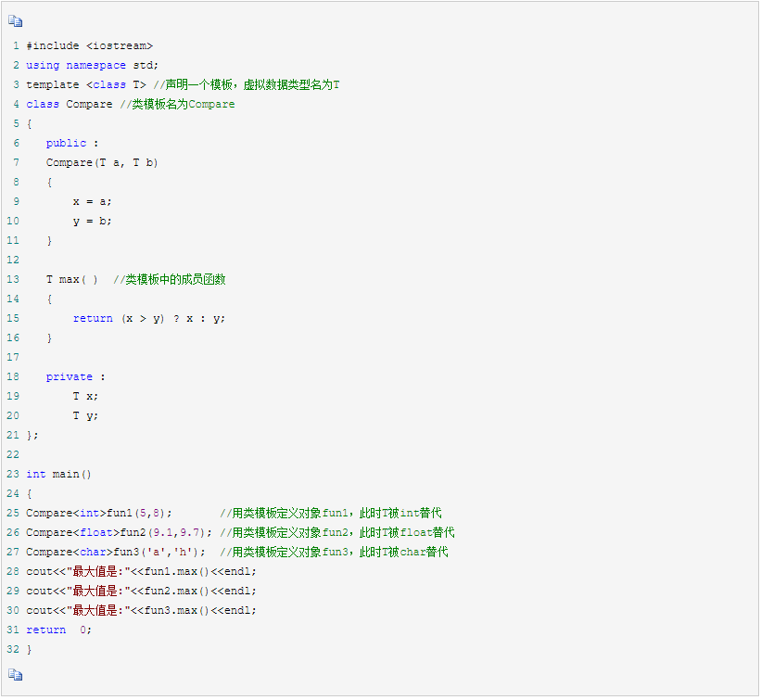This screenshot has width=761, height=700.
Task: Click the 'template <class T>' declaration
Action: pyautogui.click(x=85, y=84)
